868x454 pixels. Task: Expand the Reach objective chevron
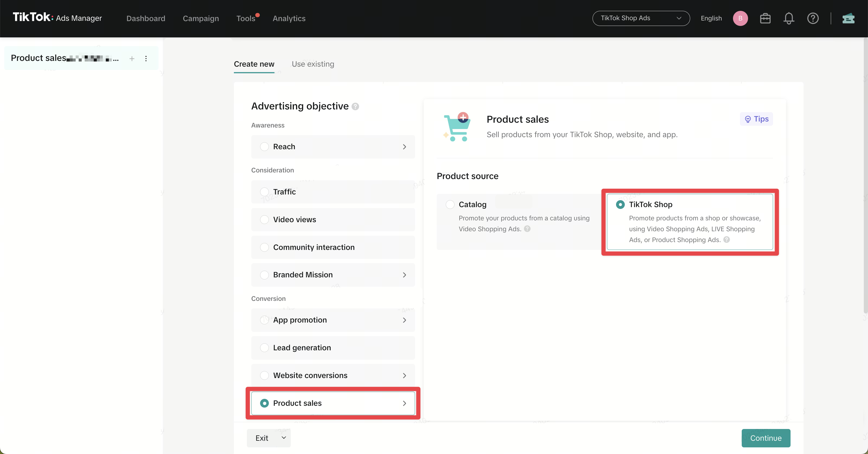coord(404,147)
